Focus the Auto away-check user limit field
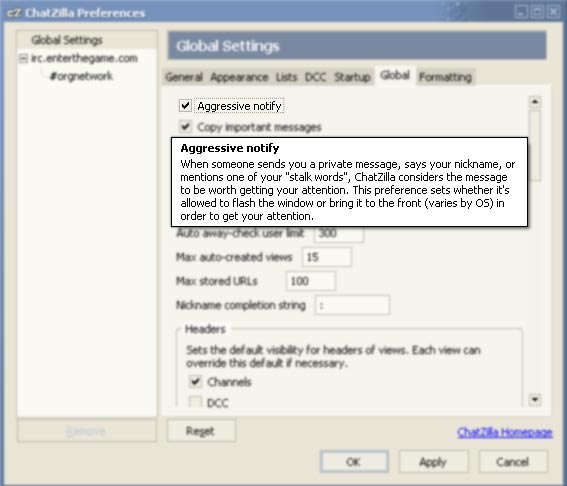Screen dimensions: 567x486 pos(338,233)
